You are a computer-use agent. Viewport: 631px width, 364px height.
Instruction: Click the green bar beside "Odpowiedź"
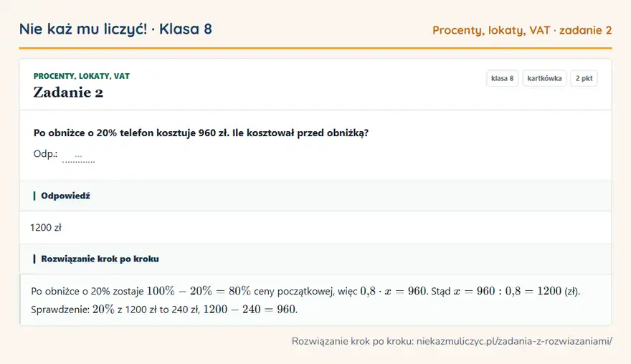click(34, 196)
